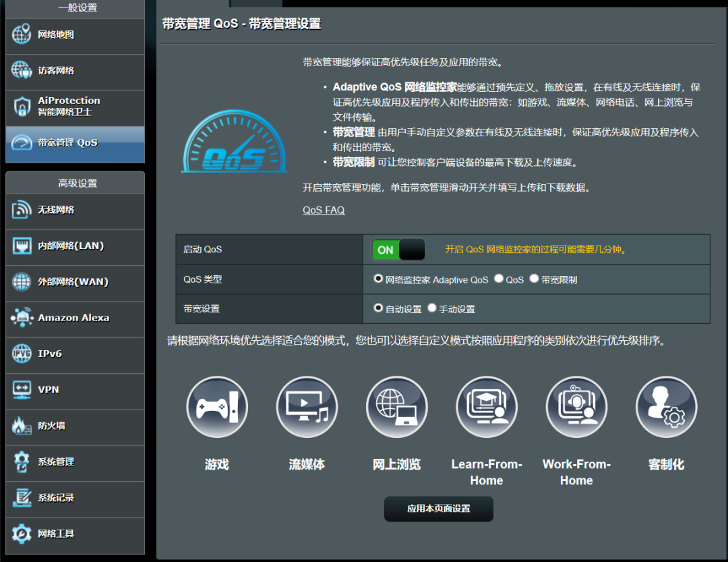Select the 流媒体 streaming mode icon

coord(307,408)
